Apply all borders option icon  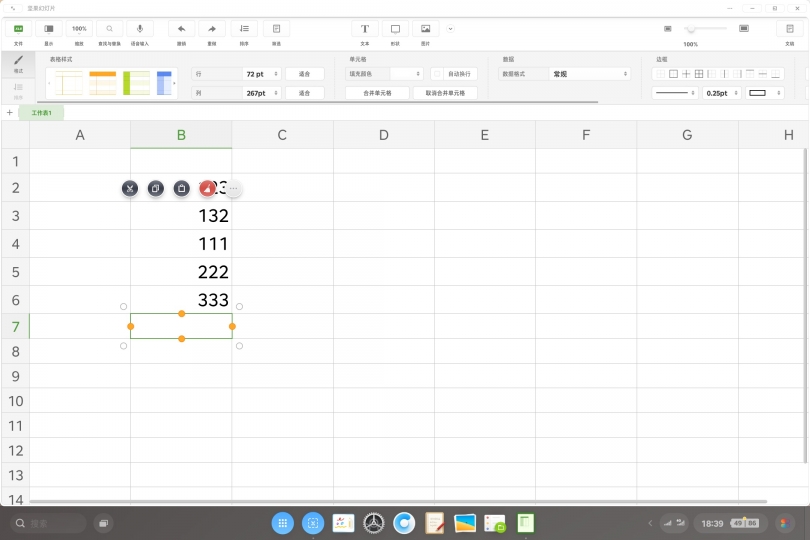(699, 74)
